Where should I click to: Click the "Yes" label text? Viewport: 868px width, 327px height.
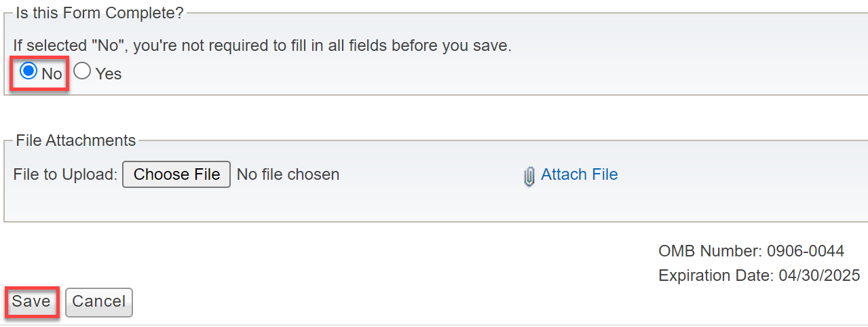tap(109, 74)
